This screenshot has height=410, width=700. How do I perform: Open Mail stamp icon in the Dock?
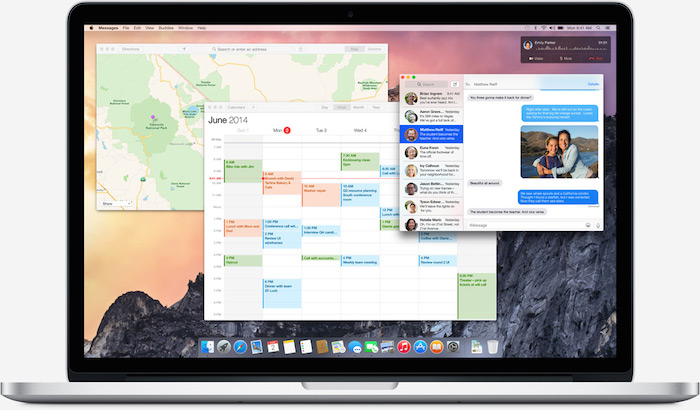[256, 347]
